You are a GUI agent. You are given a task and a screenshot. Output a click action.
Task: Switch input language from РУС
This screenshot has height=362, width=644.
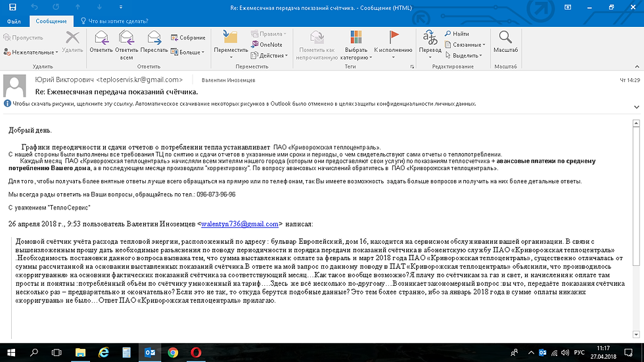click(x=579, y=353)
